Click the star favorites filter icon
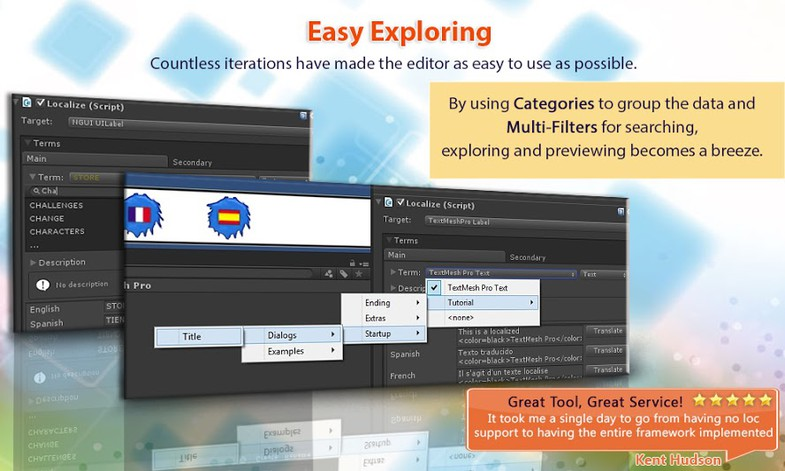785x471 pixels. (361, 273)
